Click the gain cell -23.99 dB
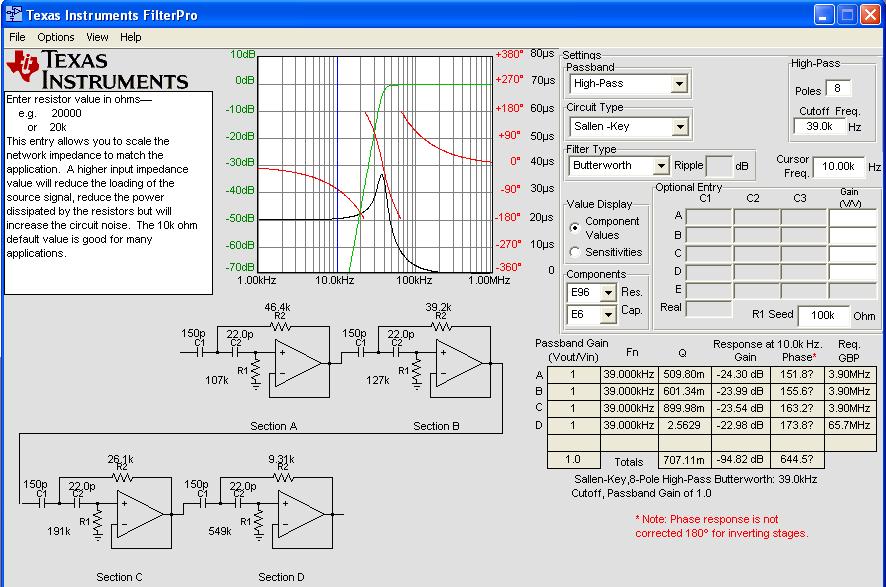The height and width of the screenshot is (587, 886). [740, 392]
